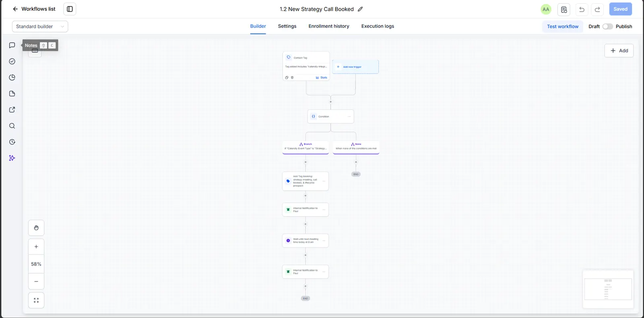Open the magnifying glass search icon

click(12, 126)
